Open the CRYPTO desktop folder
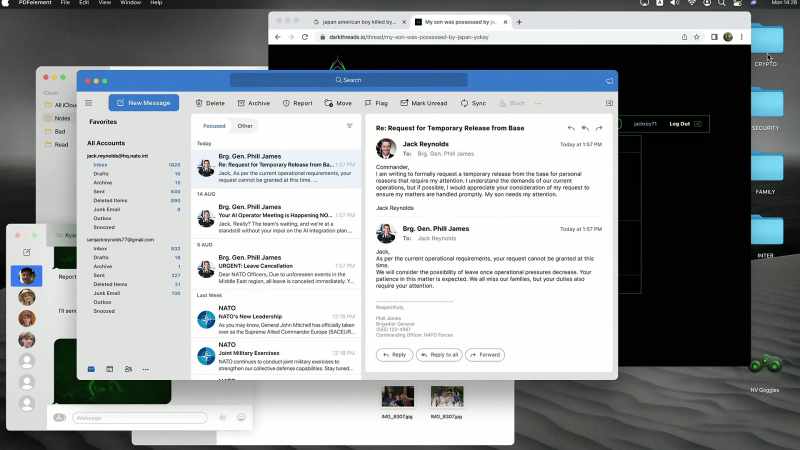Viewport: 800px width, 450px height. pyautogui.click(x=766, y=46)
